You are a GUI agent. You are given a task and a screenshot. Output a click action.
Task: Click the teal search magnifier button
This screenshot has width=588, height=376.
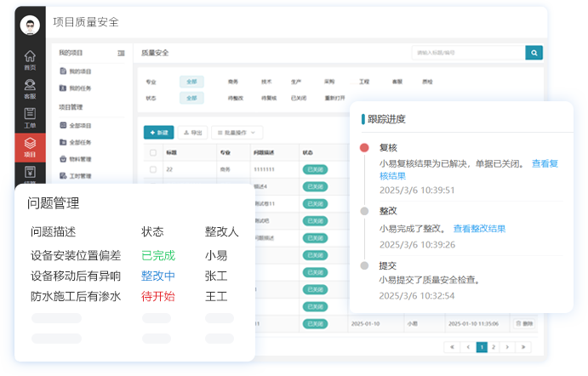pyautogui.click(x=534, y=53)
